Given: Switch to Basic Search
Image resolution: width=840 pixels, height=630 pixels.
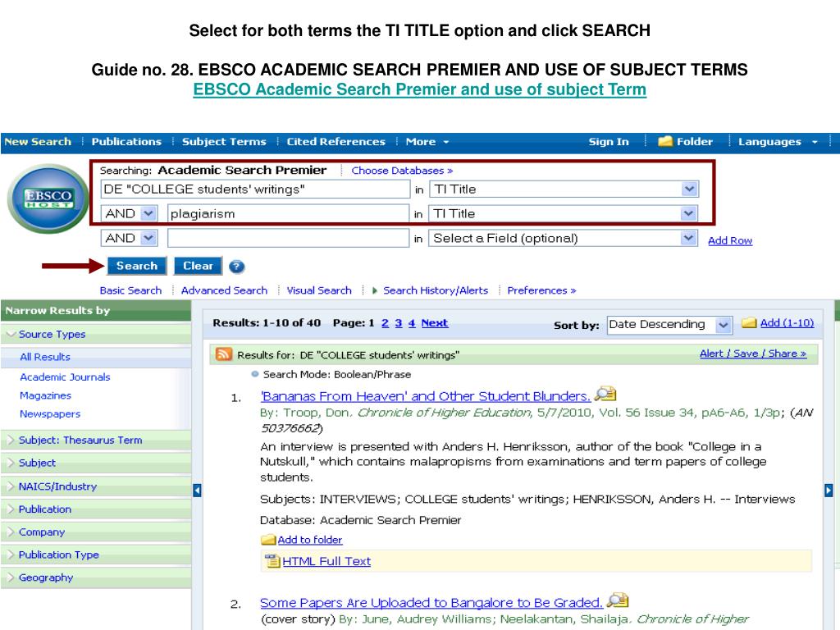Looking at the screenshot, I should tap(130, 290).
